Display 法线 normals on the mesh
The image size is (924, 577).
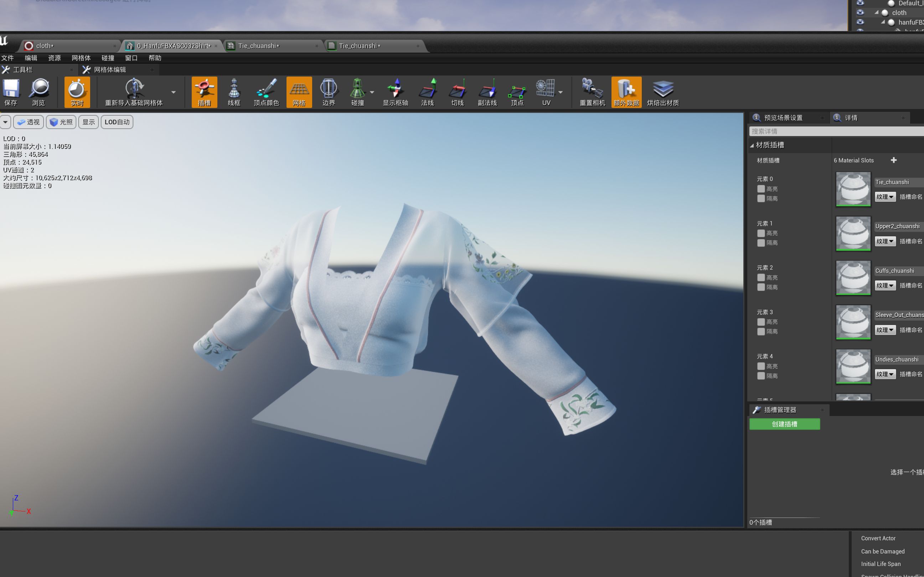(x=427, y=92)
